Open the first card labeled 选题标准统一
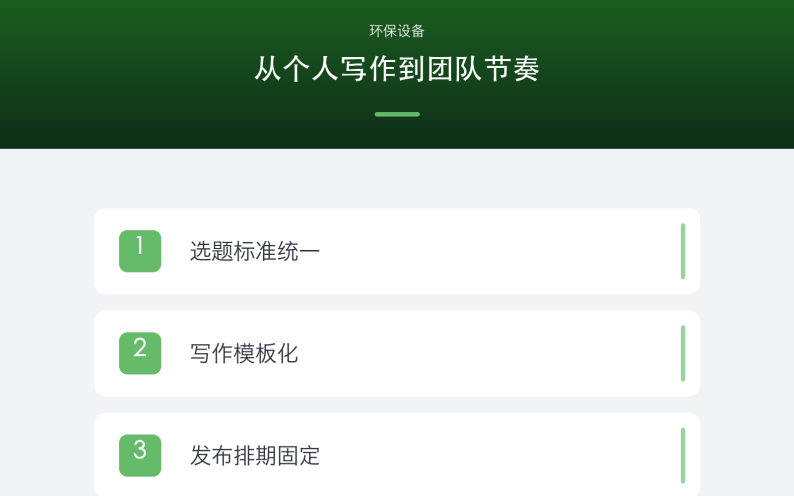Image resolution: width=794 pixels, height=496 pixels. [397, 251]
